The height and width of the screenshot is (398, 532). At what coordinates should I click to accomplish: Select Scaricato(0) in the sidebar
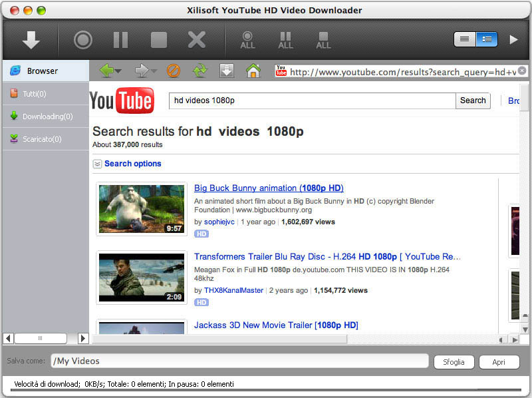(x=46, y=139)
